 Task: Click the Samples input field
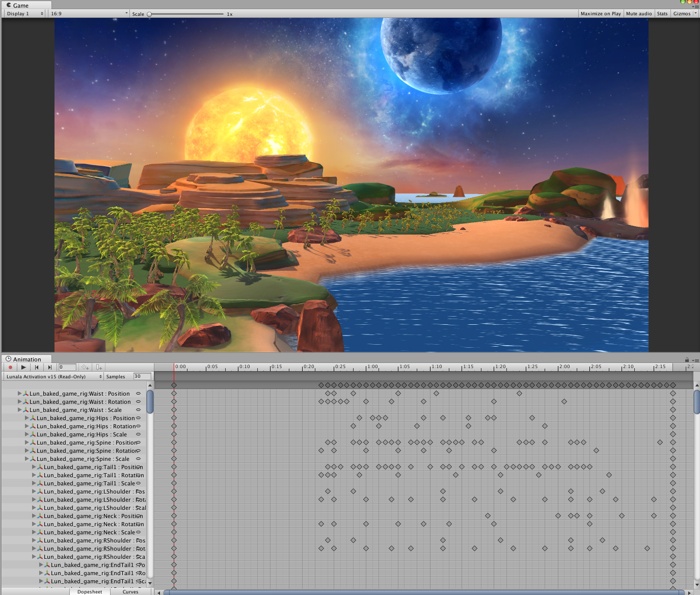[142, 377]
